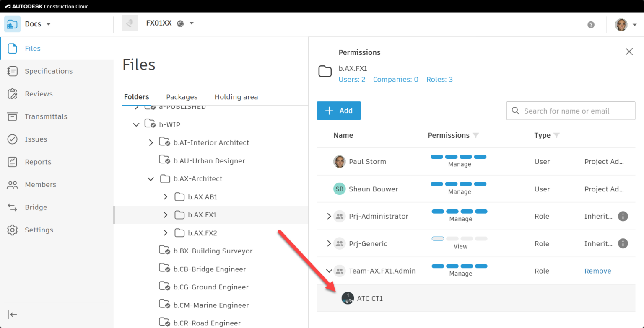The image size is (644, 328).
Task: Go to the Transmittals sidebar icon
Action: click(x=13, y=116)
